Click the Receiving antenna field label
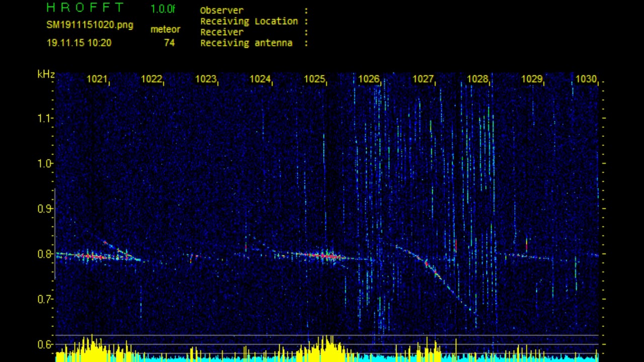Image resolution: width=644 pixels, height=362 pixels. pyautogui.click(x=246, y=43)
